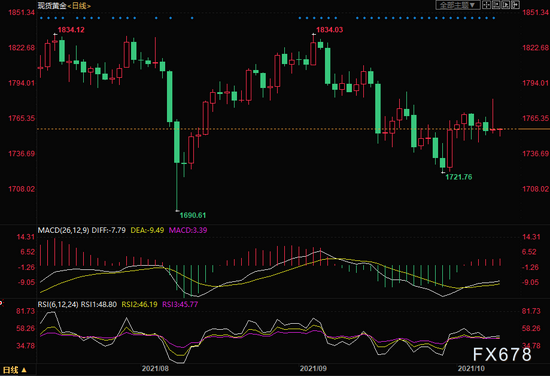Click the left axis 1708.02 price

tap(22, 189)
